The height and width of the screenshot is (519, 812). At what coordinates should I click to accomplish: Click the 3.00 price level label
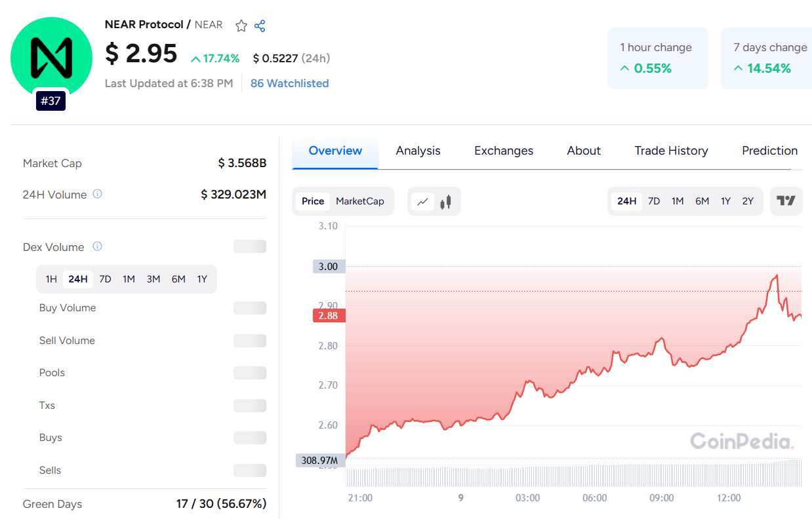[x=328, y=267]
